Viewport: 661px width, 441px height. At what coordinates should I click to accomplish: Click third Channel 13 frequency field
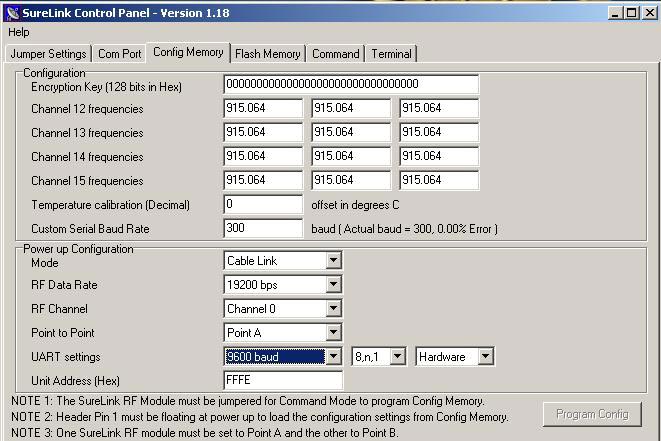tap(439, 132)
